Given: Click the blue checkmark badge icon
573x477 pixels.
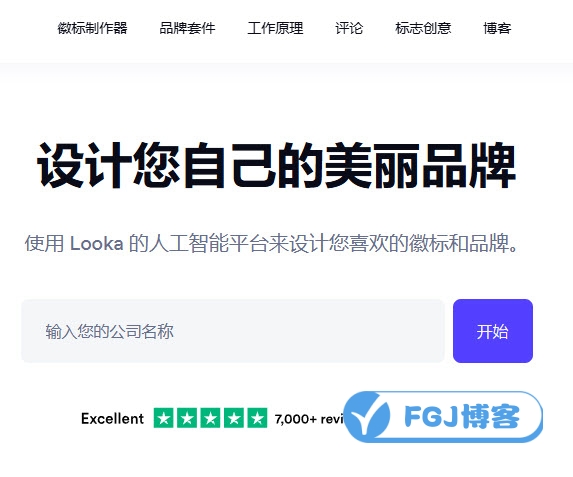Looking at the screenshot, I should [367, 416].
